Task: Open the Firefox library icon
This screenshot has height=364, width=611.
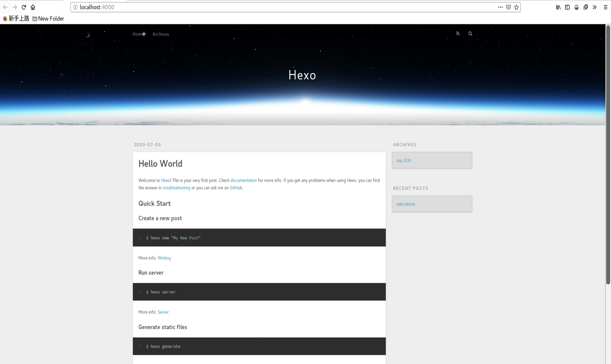Action: coord(558,7)
